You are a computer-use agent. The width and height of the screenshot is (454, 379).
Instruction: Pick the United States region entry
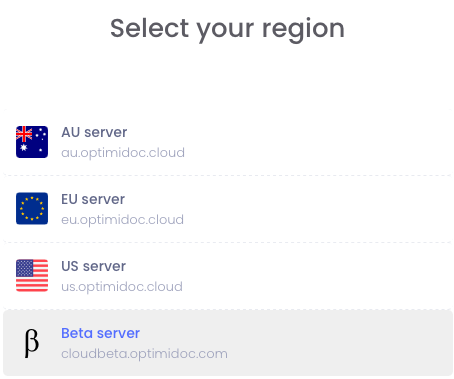[228, 276]
